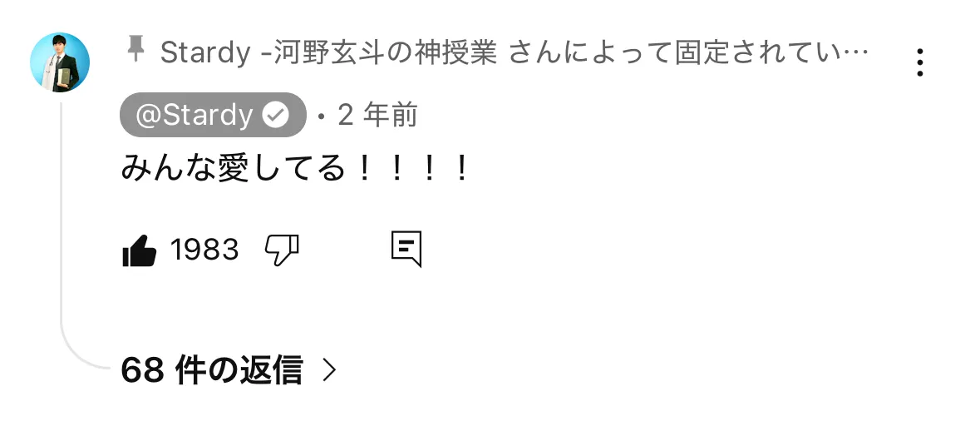Click the verified checkmark next to @Stardy
980x426 pixels.
coord(275,115)
